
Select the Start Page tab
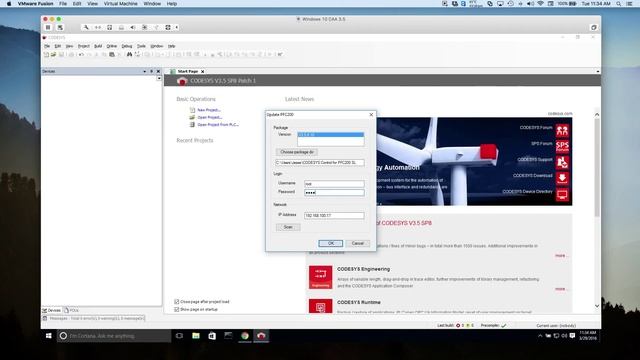tap(188, 71)
